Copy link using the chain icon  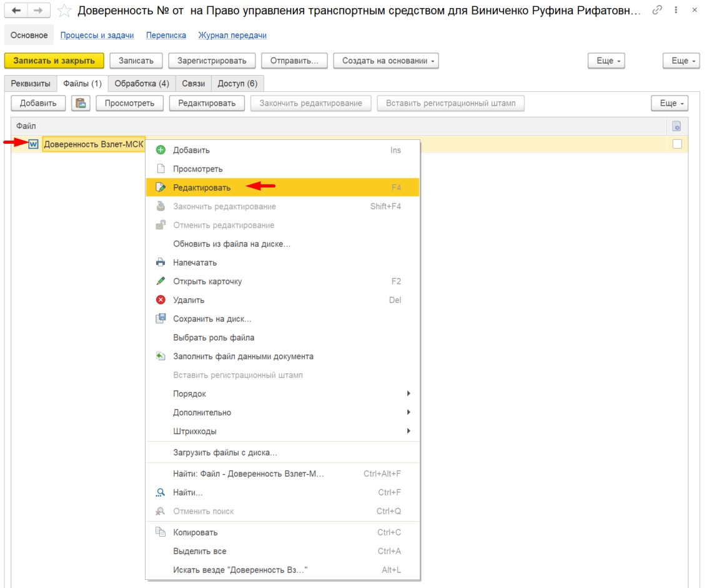point(657,9)
